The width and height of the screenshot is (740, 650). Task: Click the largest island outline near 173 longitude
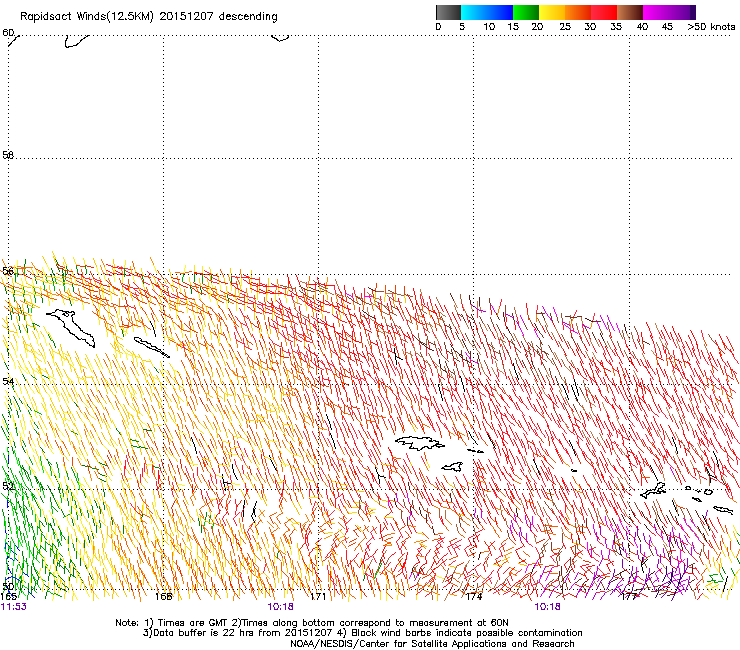coord(419,443)
